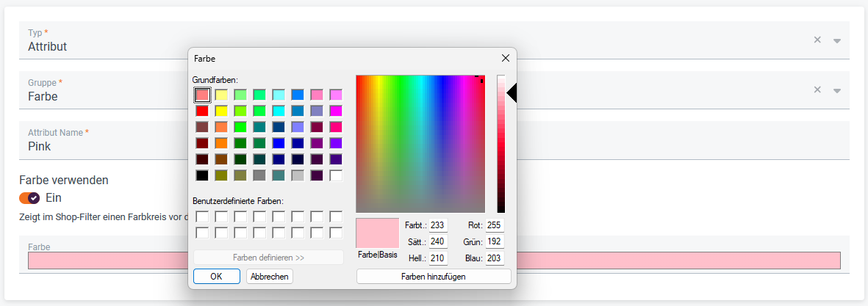Choose the silver light-gray basic color swatch
The width and height of the screenshot is (868, 306).
click(298, 175)
